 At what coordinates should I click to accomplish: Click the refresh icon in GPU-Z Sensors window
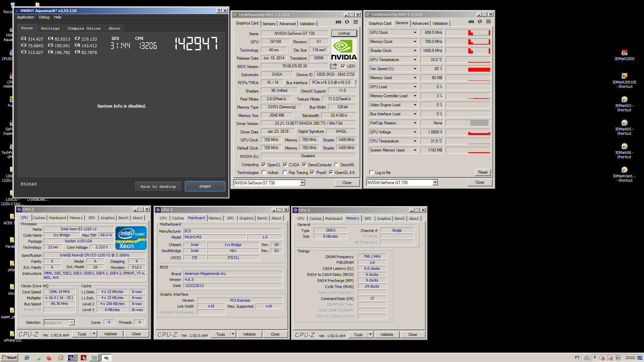pos(480,22)
